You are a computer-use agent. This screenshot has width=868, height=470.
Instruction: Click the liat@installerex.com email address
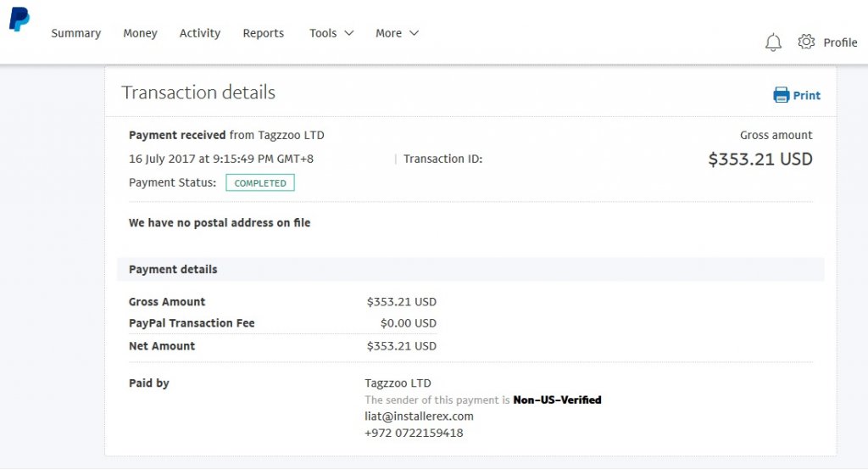419,416
